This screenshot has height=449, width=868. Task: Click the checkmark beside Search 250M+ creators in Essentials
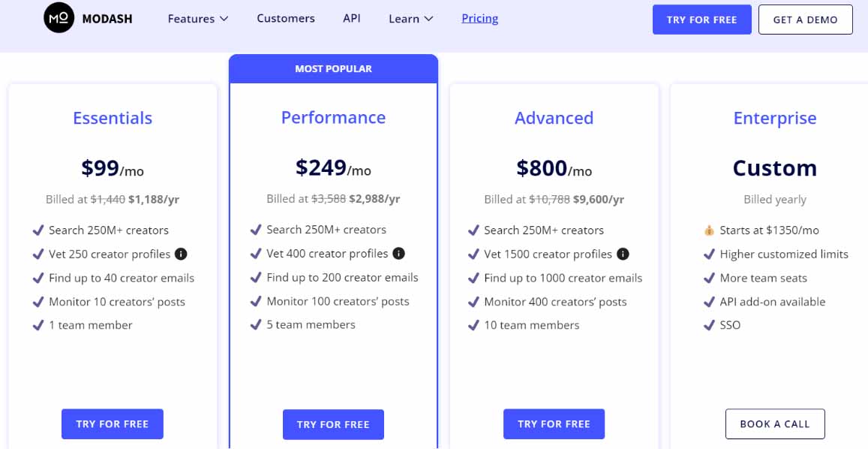pyautogui.click(x=38, y=231)
